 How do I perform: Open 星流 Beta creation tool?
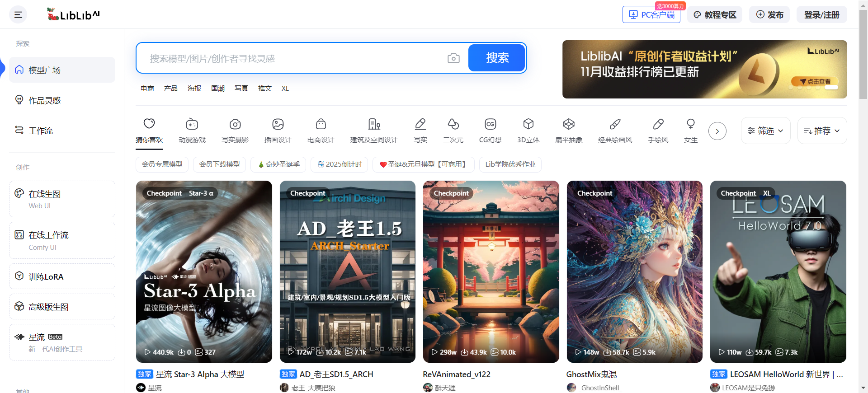tap(62, 342)
